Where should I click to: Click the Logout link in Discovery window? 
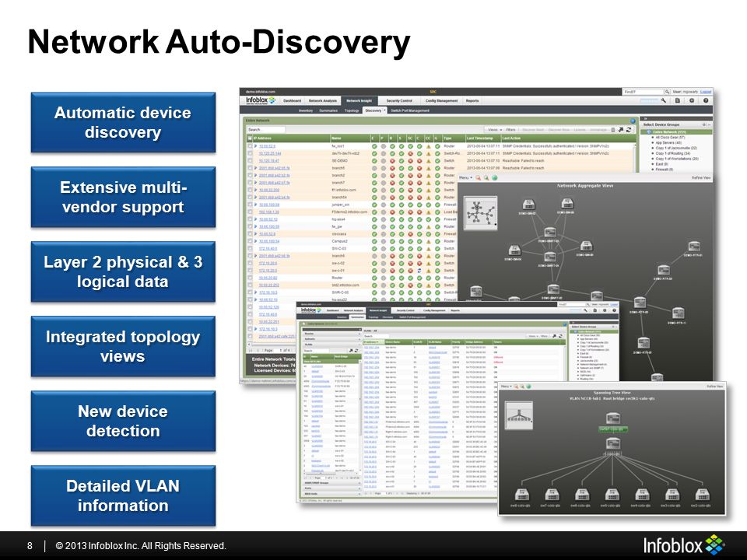click(x=706, y=92)
